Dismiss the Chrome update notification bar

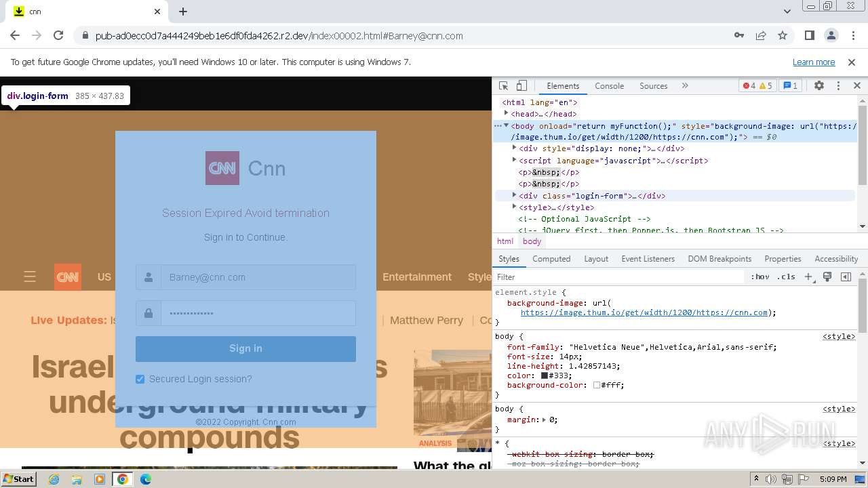[852, 62]
